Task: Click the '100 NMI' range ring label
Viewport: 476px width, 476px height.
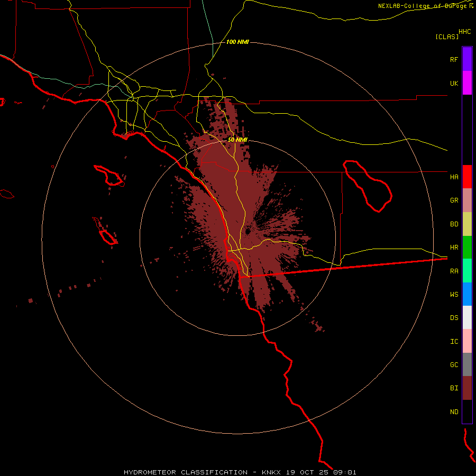Action: (x=237, y=42)
